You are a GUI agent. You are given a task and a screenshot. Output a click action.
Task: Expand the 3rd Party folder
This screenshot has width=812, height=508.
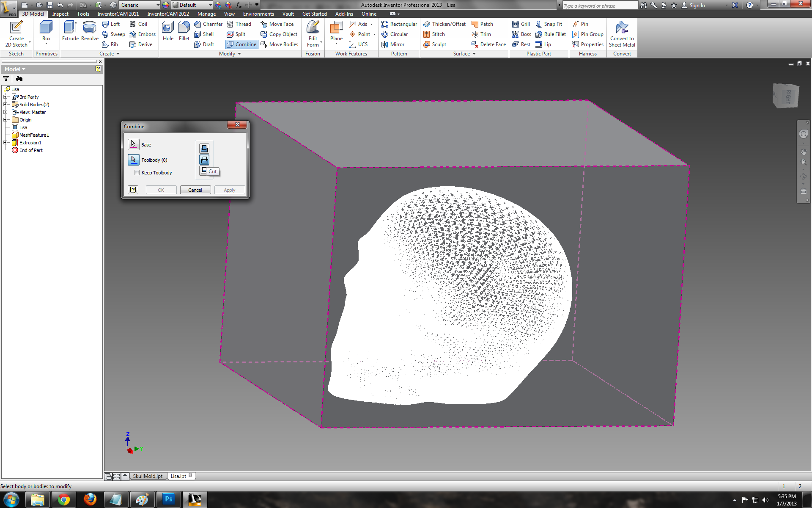click(x=5, y=97)
